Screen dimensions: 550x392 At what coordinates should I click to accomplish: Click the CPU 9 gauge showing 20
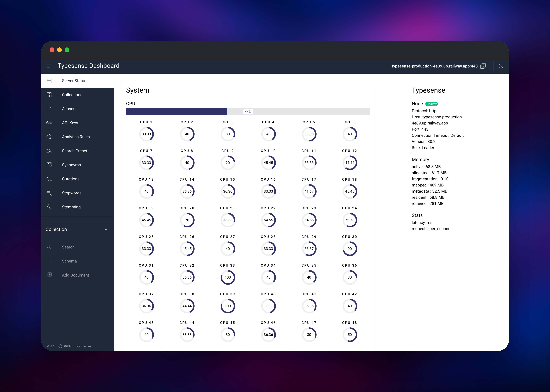228,163
